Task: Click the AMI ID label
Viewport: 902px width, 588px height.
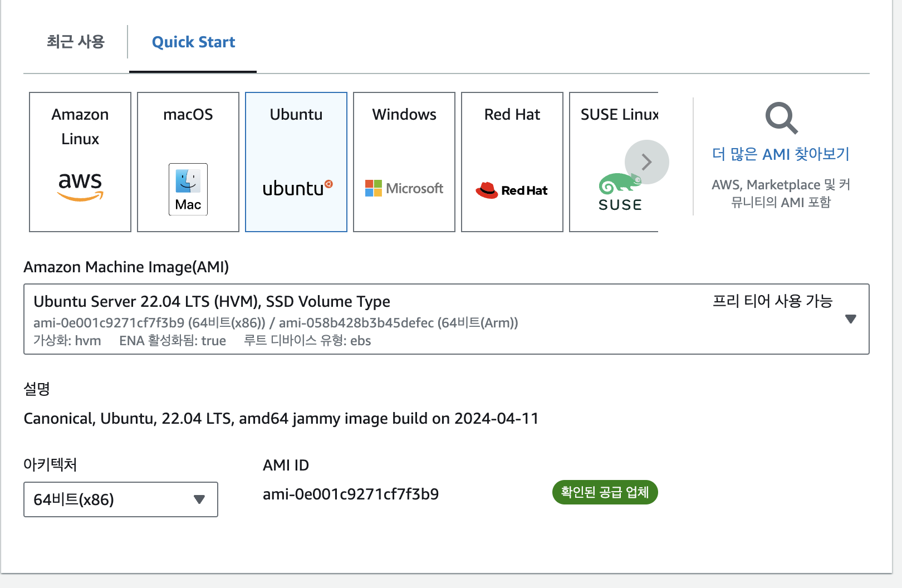Action: 286,465
